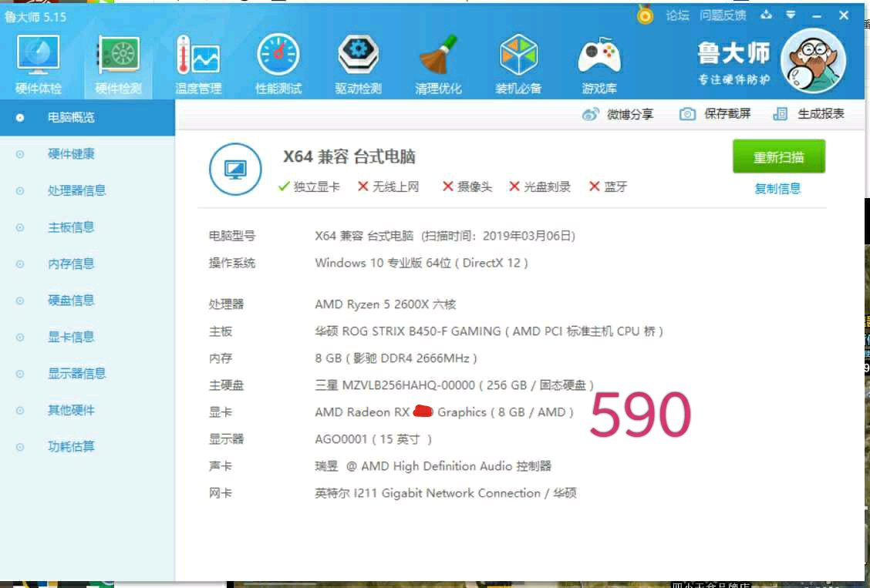Click scan date 2019年03月06日 text
Screen dimensions: 870x588
click(x=527, y=236)
